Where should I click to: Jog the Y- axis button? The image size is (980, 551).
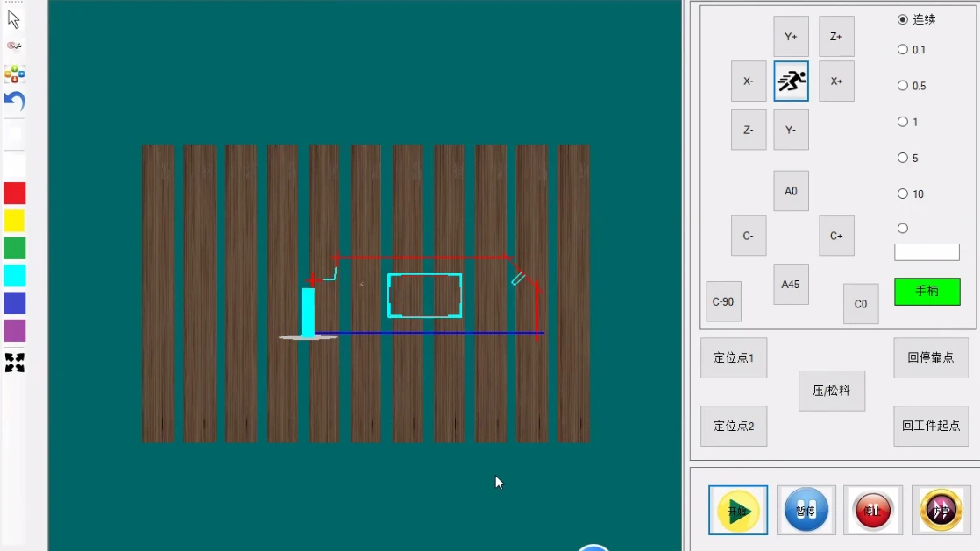point(791,130)
